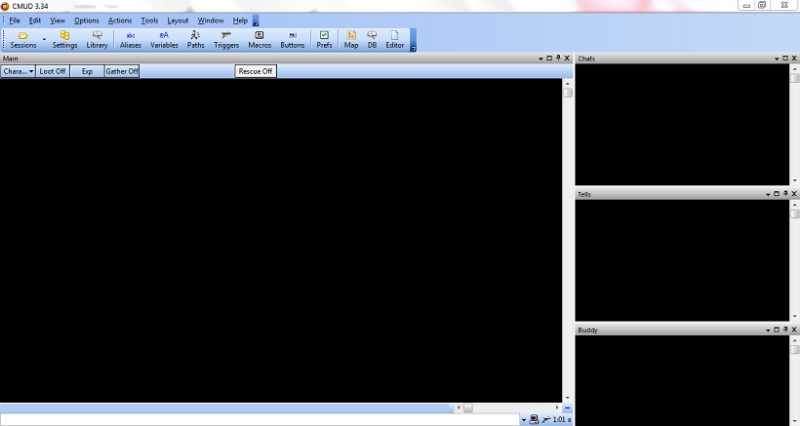Click the Library toolbar icon

[97, 39]
